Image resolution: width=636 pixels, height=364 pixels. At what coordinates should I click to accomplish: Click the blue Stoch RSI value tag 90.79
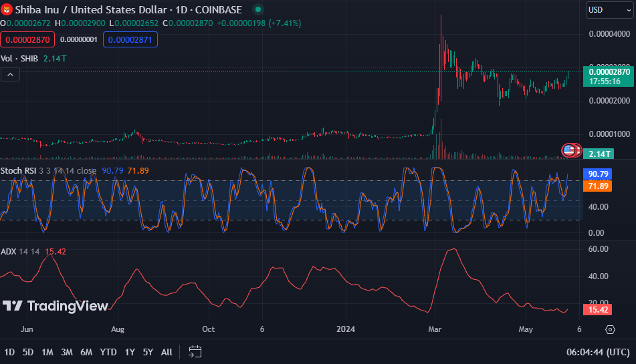(x=597, y=174)
